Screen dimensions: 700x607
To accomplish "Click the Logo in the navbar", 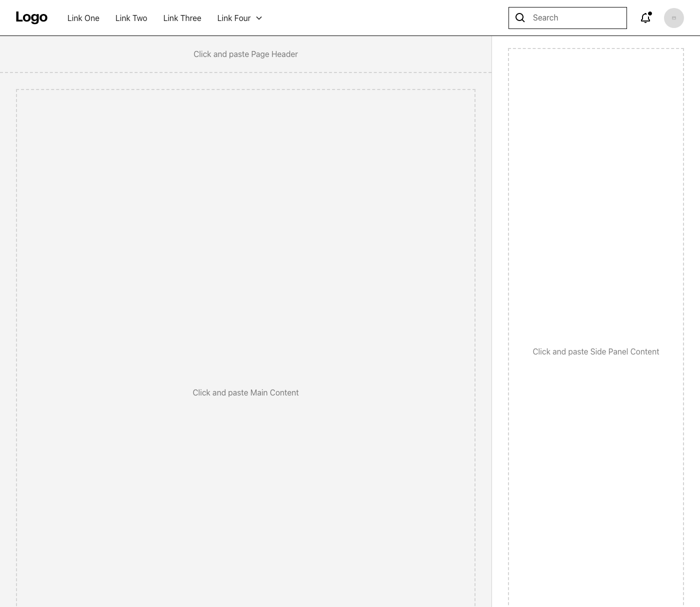I will click(31, 17).
